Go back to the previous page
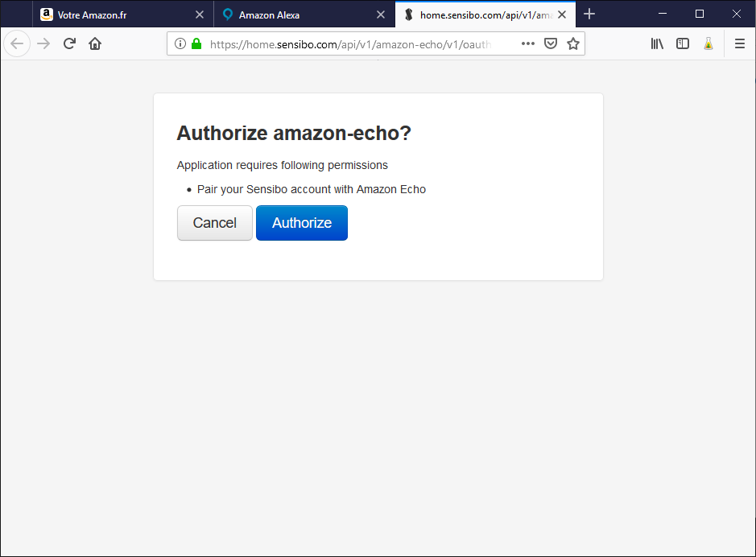 pos(17,43)
